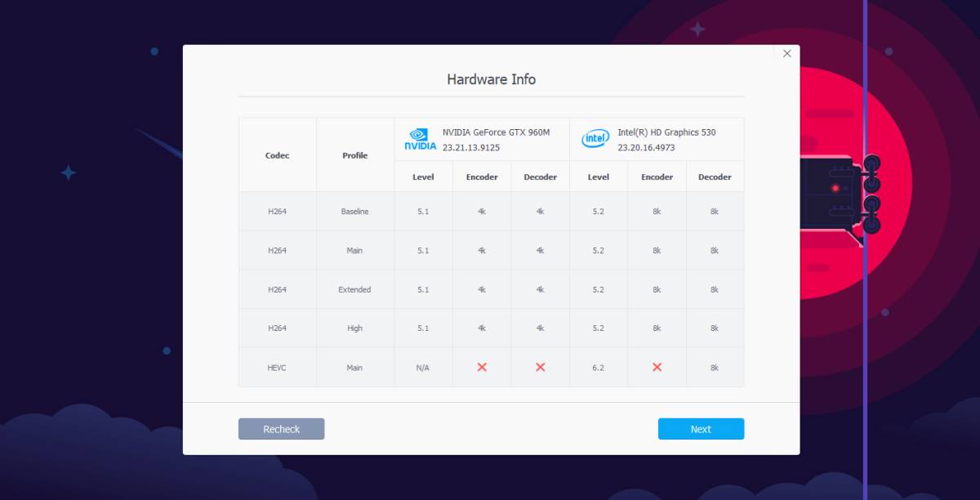The width and height of the screenshot is (980, 500).
Task: Select the Main profile cell for H264
Action: click(x=354, y=251)
